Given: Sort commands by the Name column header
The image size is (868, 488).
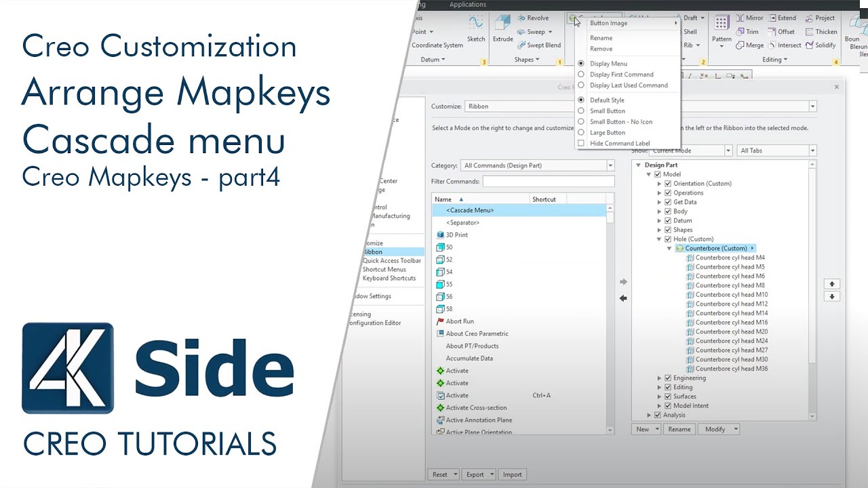Looking at the screenshot, I should point(481,199).
